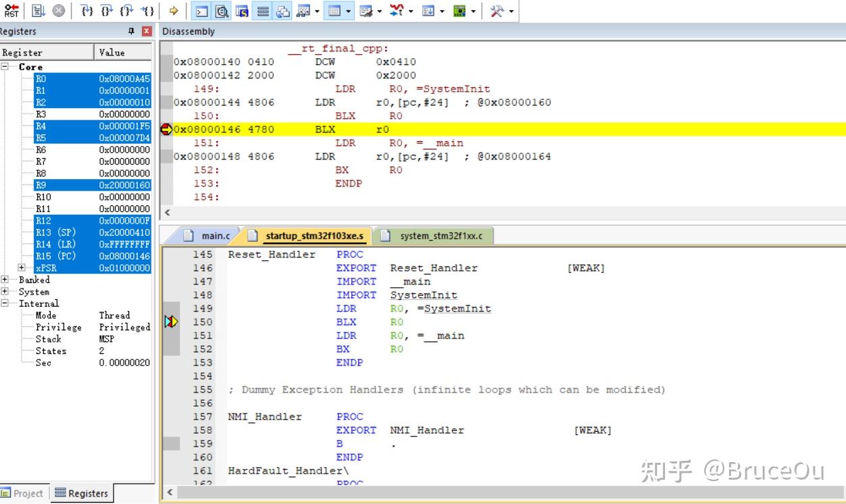The image size is (846, 504).
Task: Switch to the Project panel tab
Action: click(x=22, y=493)
